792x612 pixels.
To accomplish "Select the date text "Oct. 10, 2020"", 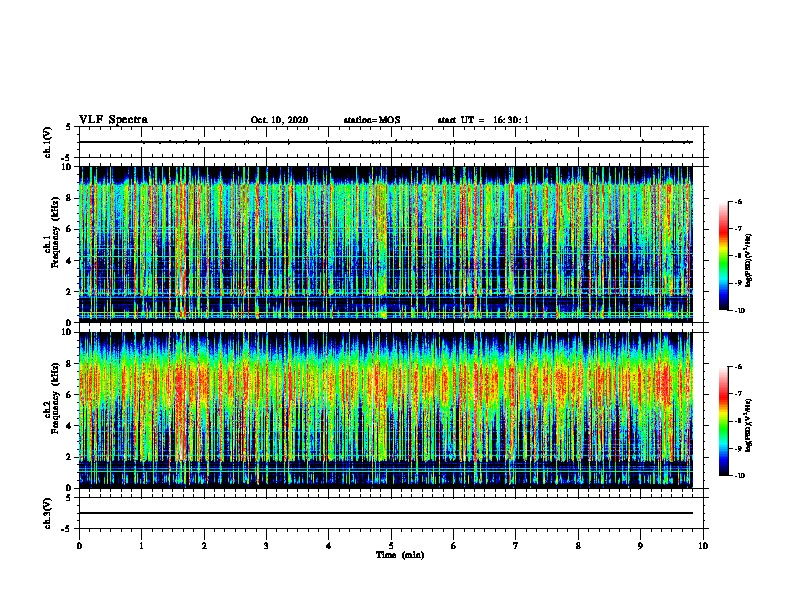I will pos(279,120).
